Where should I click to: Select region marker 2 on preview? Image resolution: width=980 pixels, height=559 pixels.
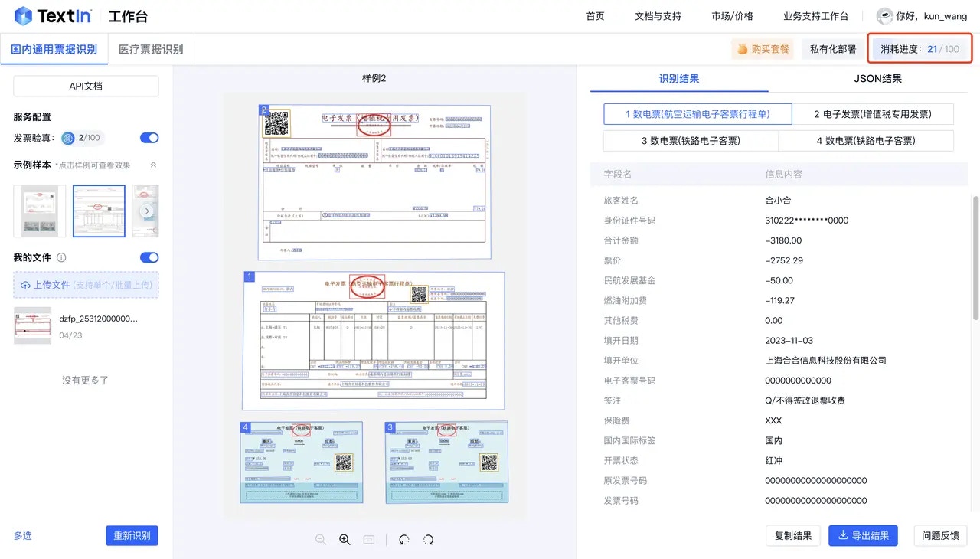click(264, 110)
